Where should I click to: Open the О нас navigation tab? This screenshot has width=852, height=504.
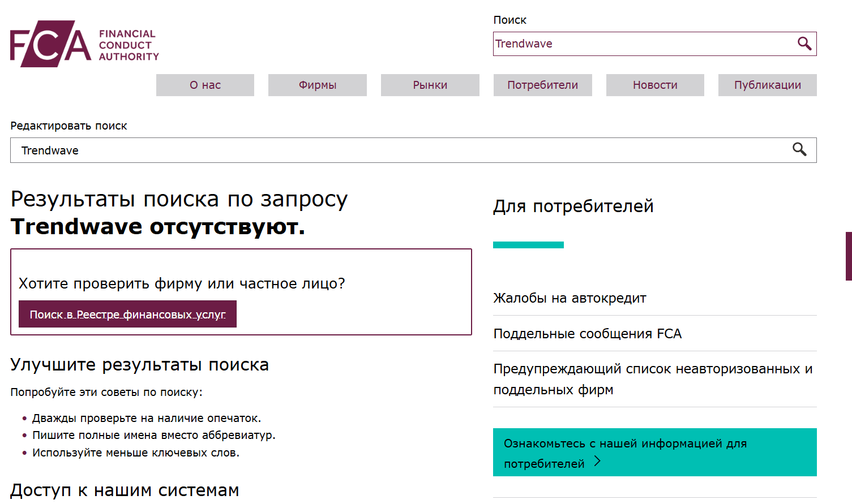point(205,85)
